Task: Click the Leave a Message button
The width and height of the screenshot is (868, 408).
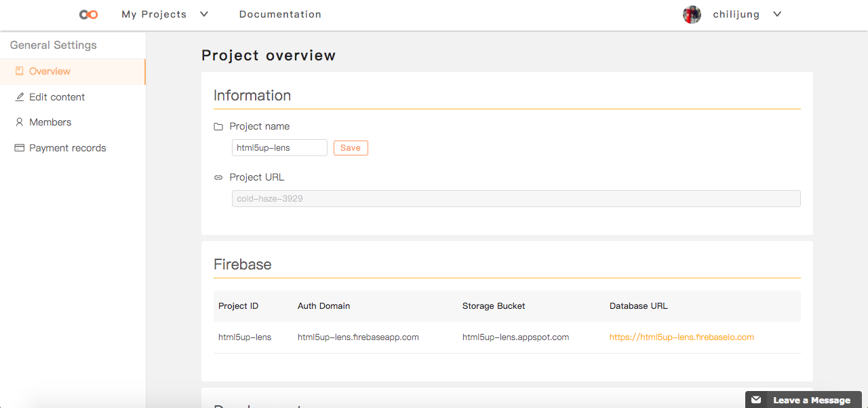Action: click(811, 400)
